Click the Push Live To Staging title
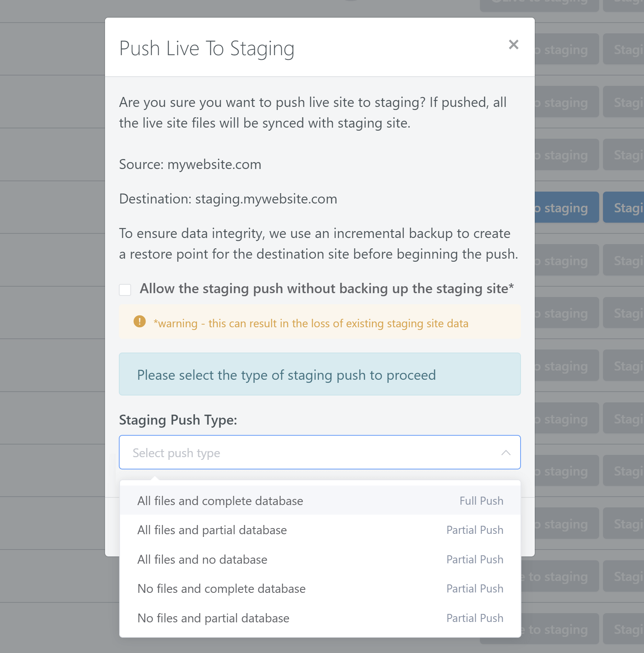 pyautogui.click(x=207, y=48)
